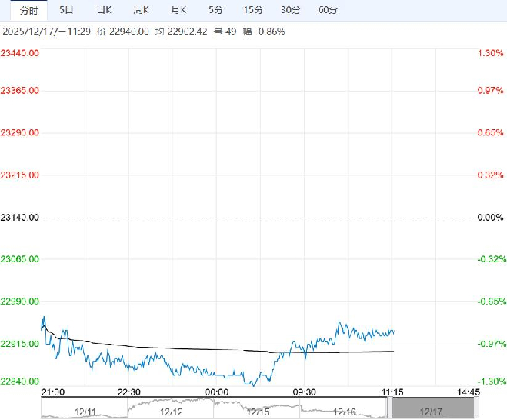Open the 日K daily candlestick tab

tap(104, 10)
